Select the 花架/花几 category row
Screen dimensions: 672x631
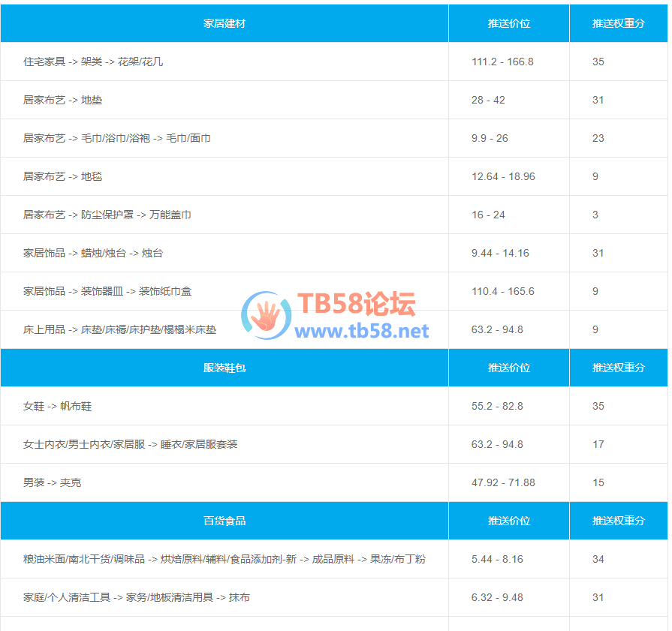[93, 62]
